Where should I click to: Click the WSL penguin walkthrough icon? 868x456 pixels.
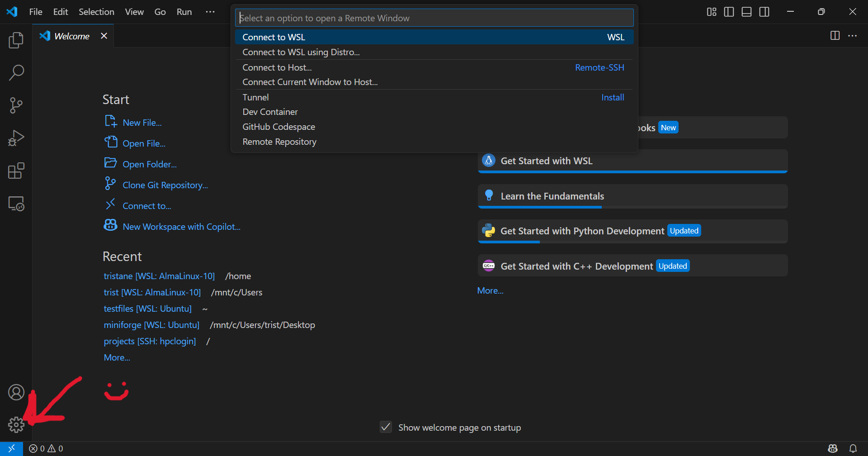(x=489, y=160)
